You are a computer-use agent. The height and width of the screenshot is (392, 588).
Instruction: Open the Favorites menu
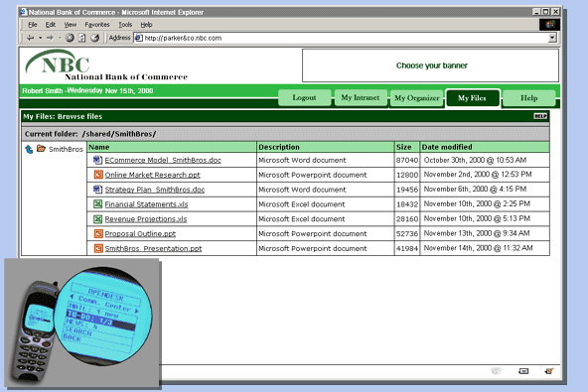(x=97, y=25)
